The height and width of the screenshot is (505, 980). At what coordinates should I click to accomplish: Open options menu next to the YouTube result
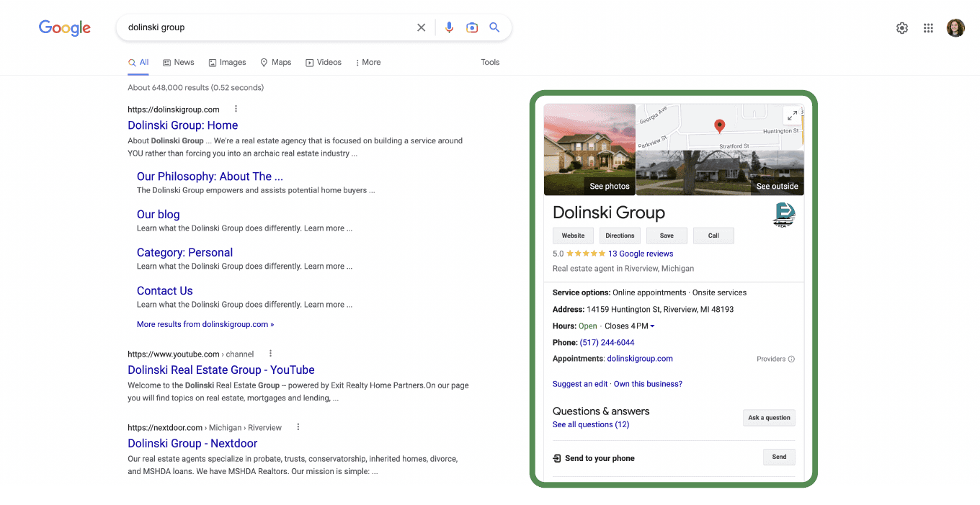269,352
